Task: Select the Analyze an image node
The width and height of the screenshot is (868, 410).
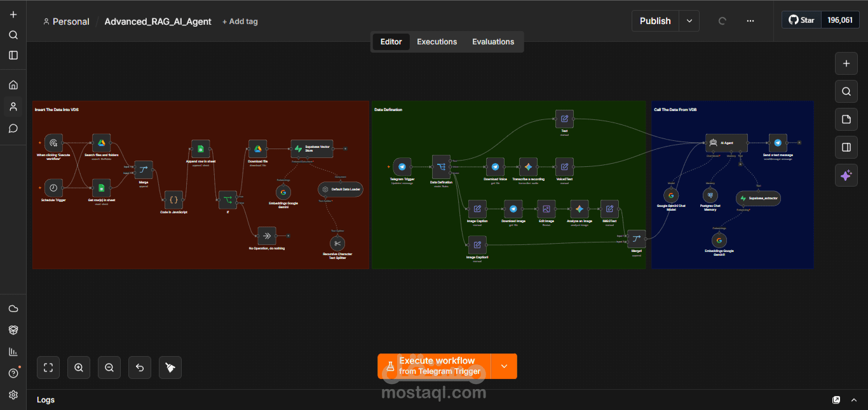Action: pyautogui.click(x=579, y=209)
